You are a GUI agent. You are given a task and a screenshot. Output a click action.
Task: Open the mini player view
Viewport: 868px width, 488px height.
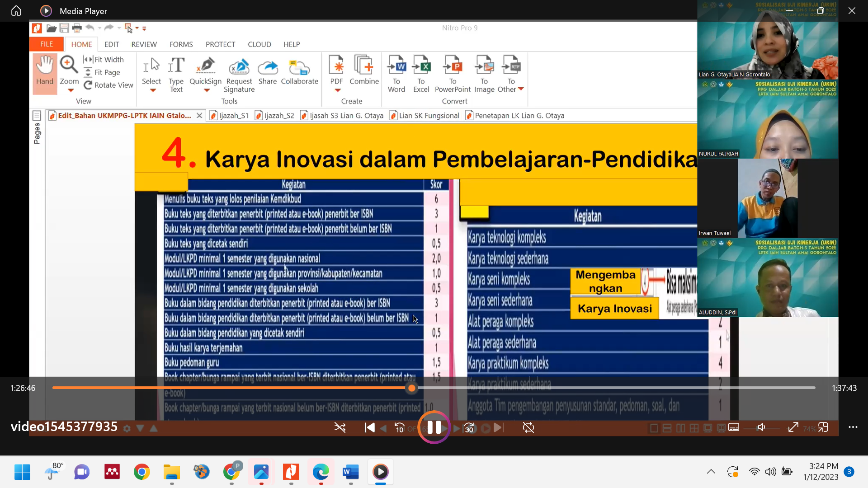click(823, 427)
